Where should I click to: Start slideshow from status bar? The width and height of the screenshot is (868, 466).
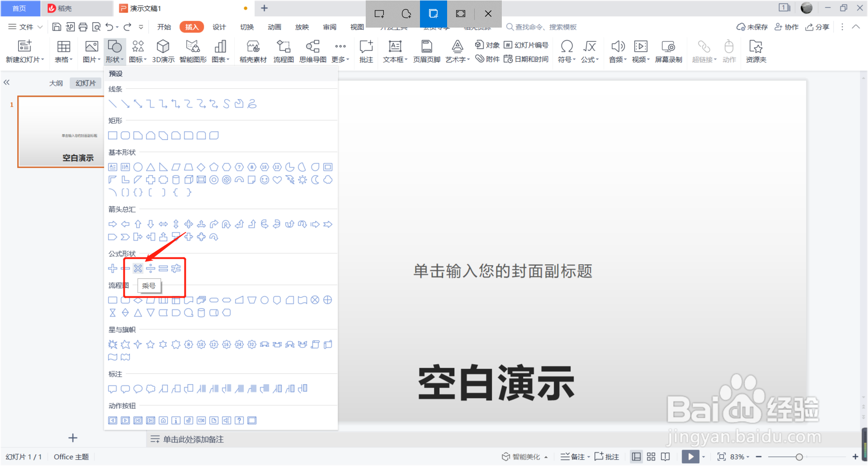690,456
